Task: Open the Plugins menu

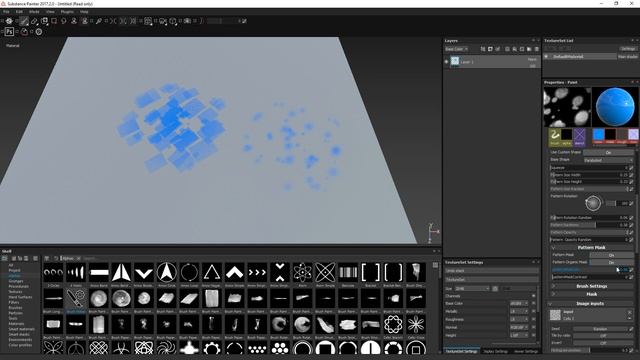Action: point(67,12)
